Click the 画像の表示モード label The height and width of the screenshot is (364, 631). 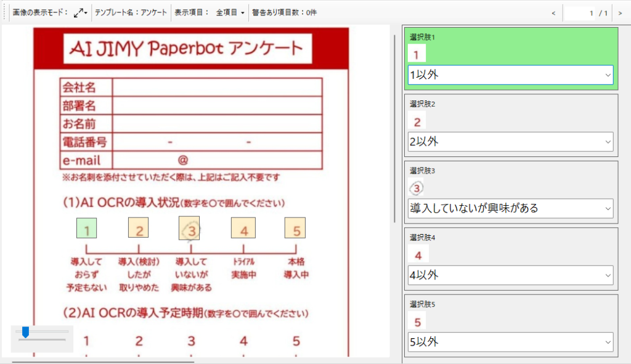click(x=40, y=12)
